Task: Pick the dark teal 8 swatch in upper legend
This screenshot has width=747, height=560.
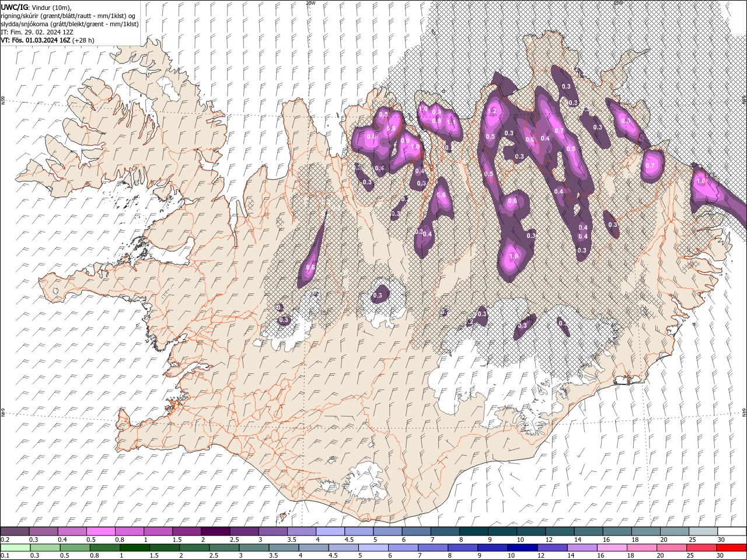Action: (474, 531)
